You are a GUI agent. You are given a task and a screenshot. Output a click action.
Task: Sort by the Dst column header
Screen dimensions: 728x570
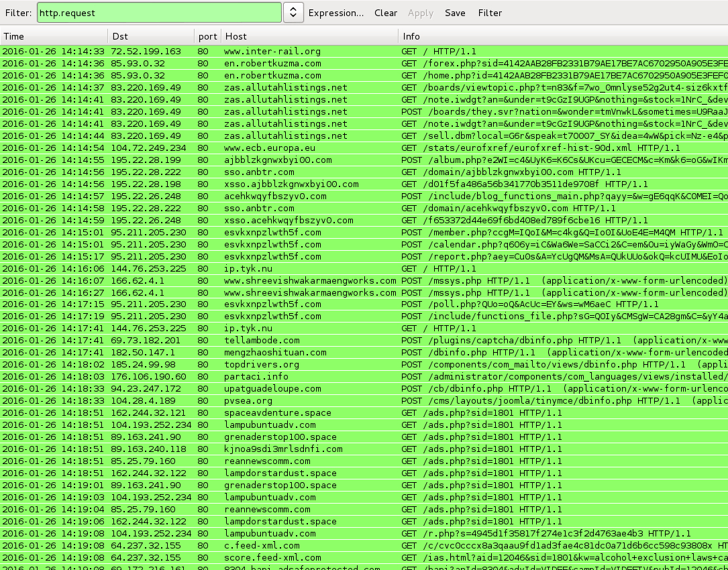(150, 36)
